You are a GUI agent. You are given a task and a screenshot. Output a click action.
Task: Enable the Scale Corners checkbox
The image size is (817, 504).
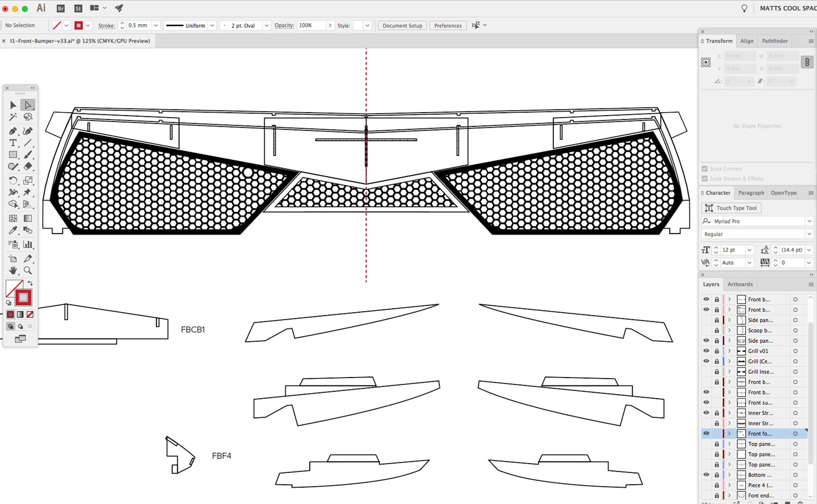pyautogui.click(x=705, y=169)
